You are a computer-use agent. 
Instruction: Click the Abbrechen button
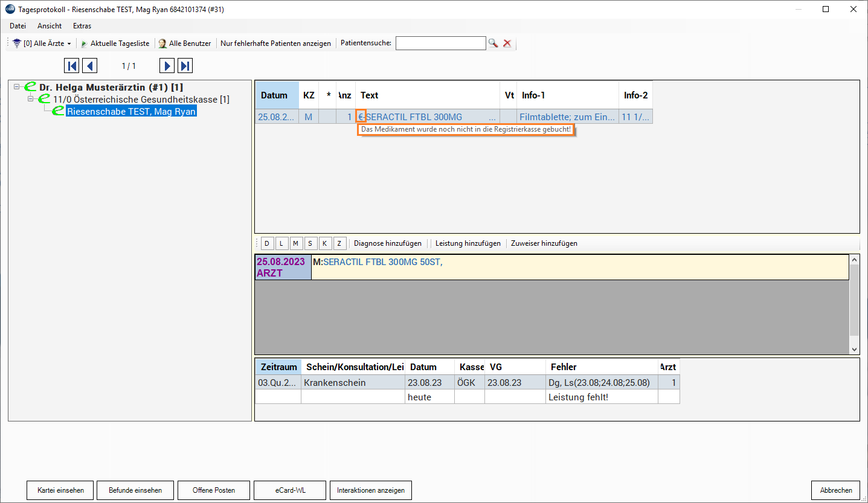(836, 490)
